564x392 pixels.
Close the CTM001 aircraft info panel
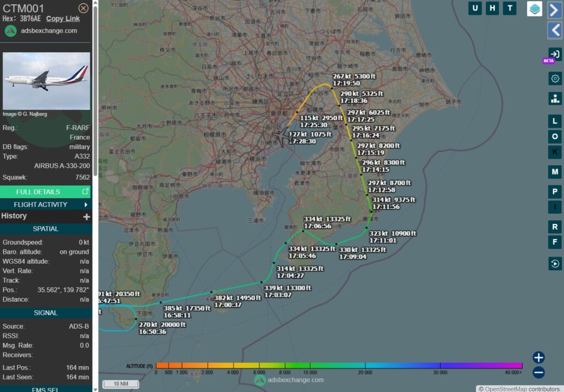point(83,8)
